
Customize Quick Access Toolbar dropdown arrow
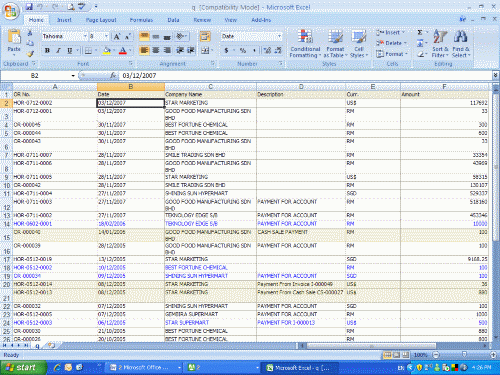(96, 7)
